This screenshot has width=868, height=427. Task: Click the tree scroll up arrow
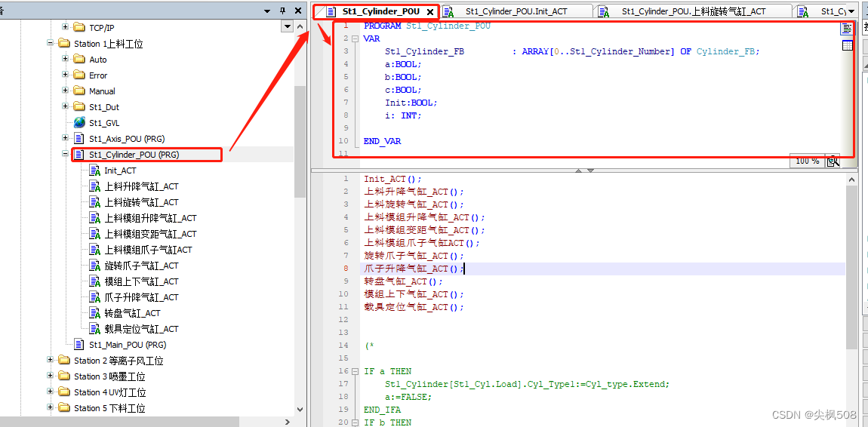300,26
